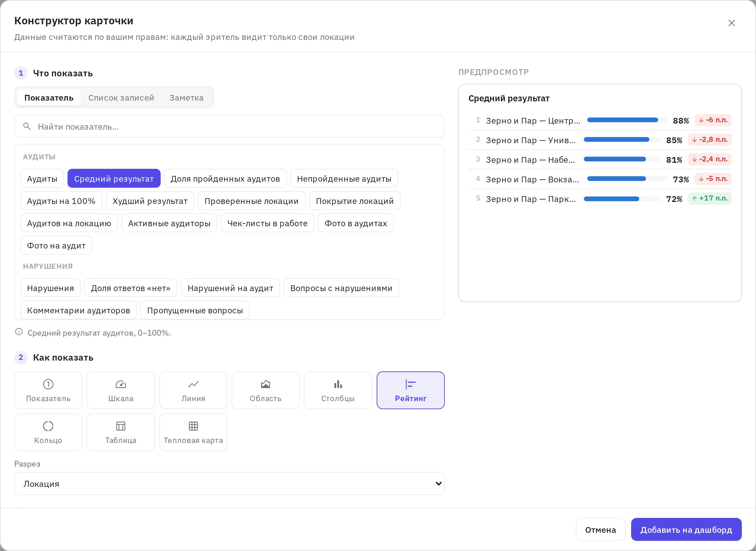Select the Область area chart
Image resolution: width=756 pixels, height=551 pixels.
pos(266,390)
